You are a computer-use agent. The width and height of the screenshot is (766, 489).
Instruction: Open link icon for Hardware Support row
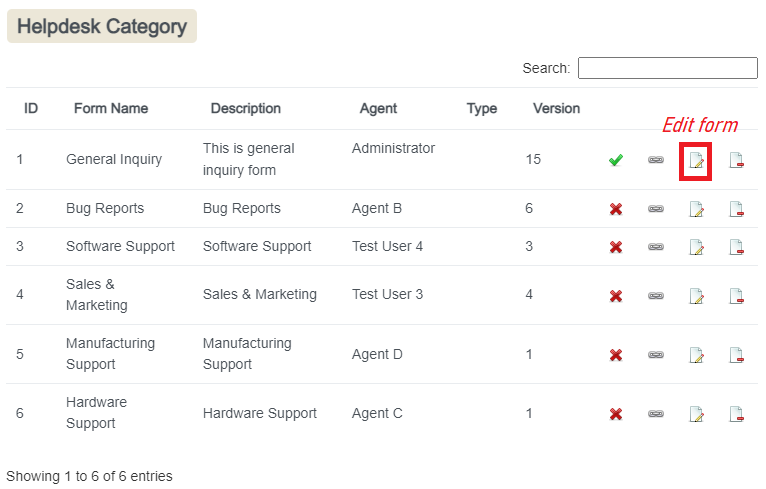coord(656,414)
